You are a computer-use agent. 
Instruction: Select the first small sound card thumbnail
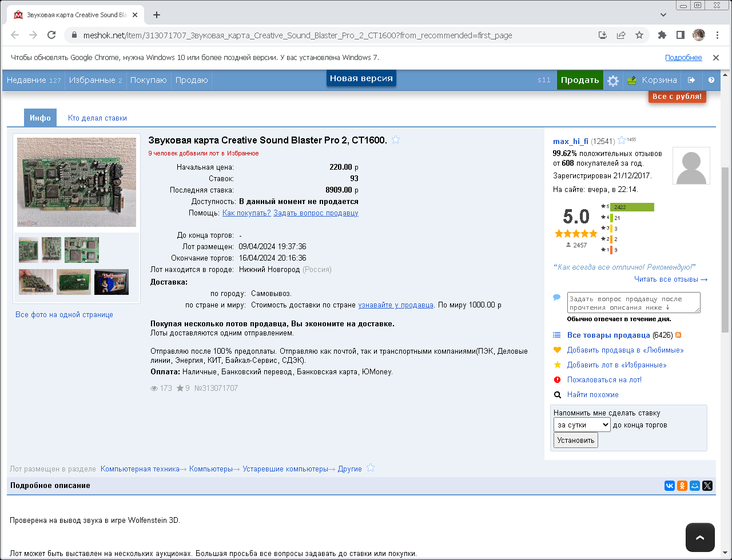click(29, 250)
